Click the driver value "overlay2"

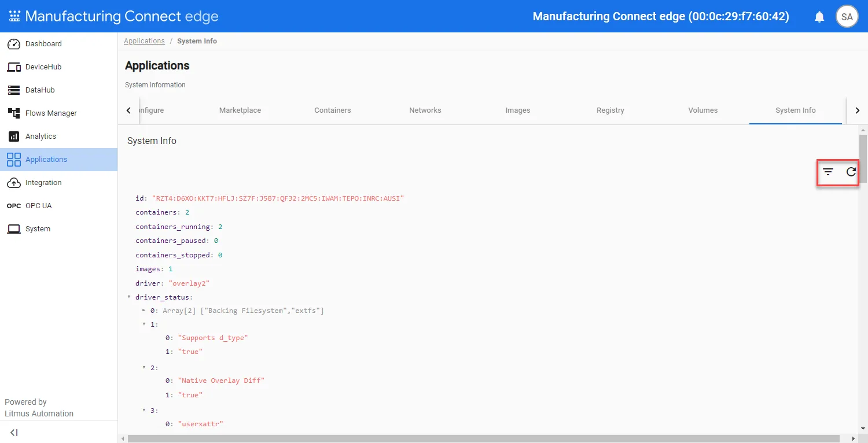tap(189, 283)
